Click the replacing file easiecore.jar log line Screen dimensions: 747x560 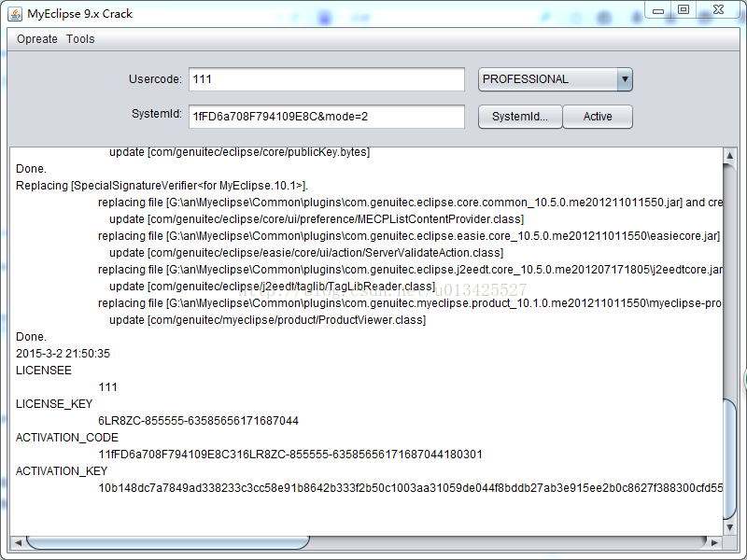409,236
